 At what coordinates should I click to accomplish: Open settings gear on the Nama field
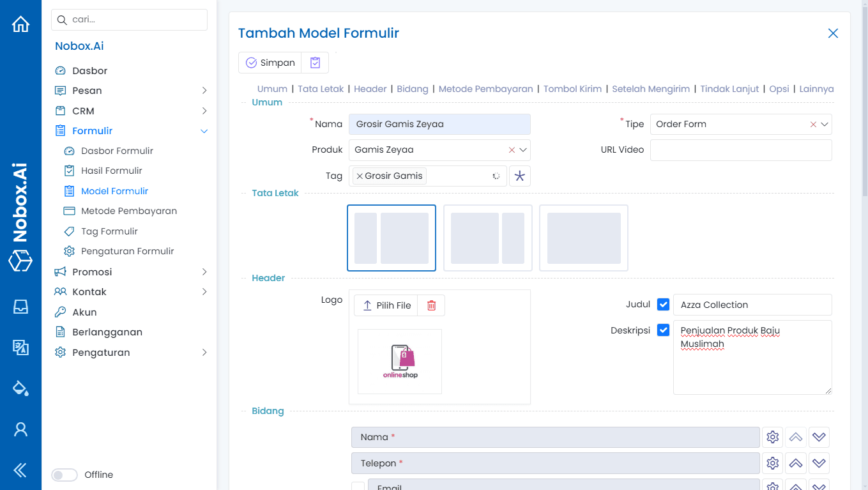(x=772, y=437)
